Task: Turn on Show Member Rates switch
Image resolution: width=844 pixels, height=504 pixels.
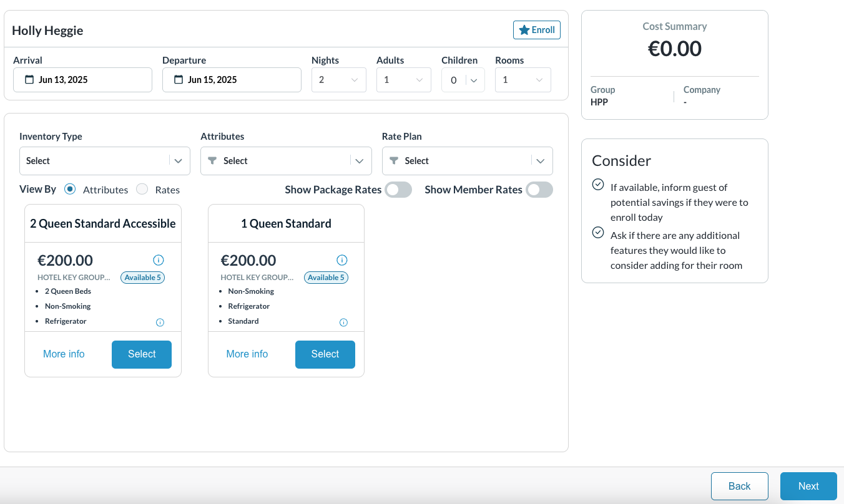Action: pyautogui.click(x=539, y=190)
